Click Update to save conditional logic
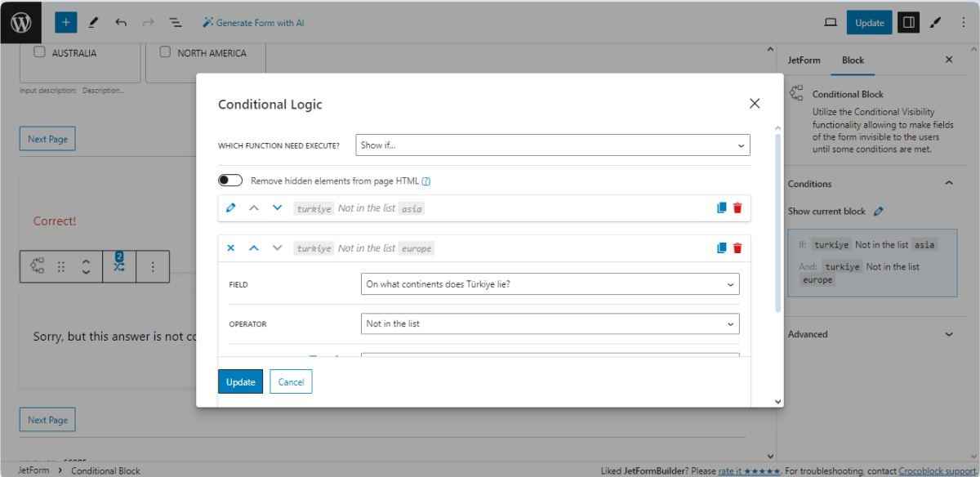This screenshot has height=477, width=980. [240, 381]
